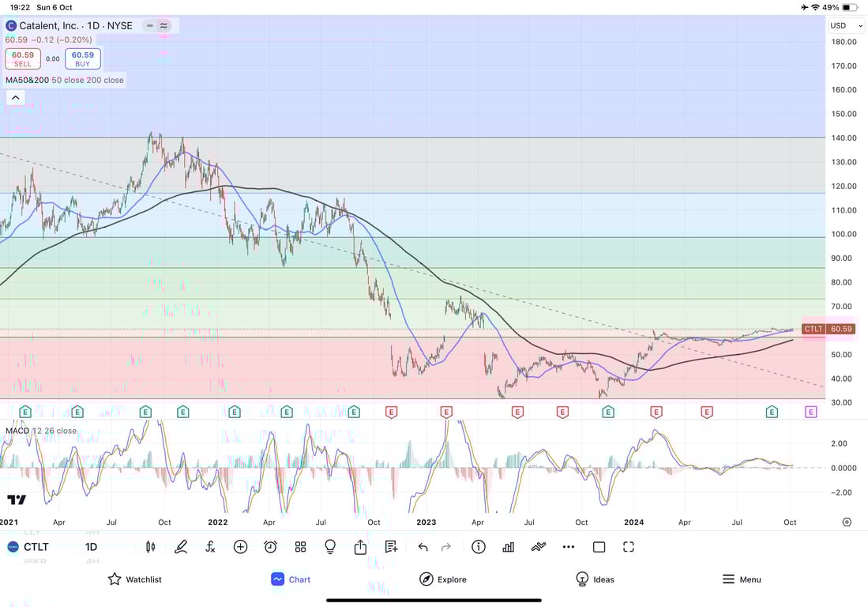868x607 pixels.
Task: Select the drawing pencil tool
Action: (180, 547)
